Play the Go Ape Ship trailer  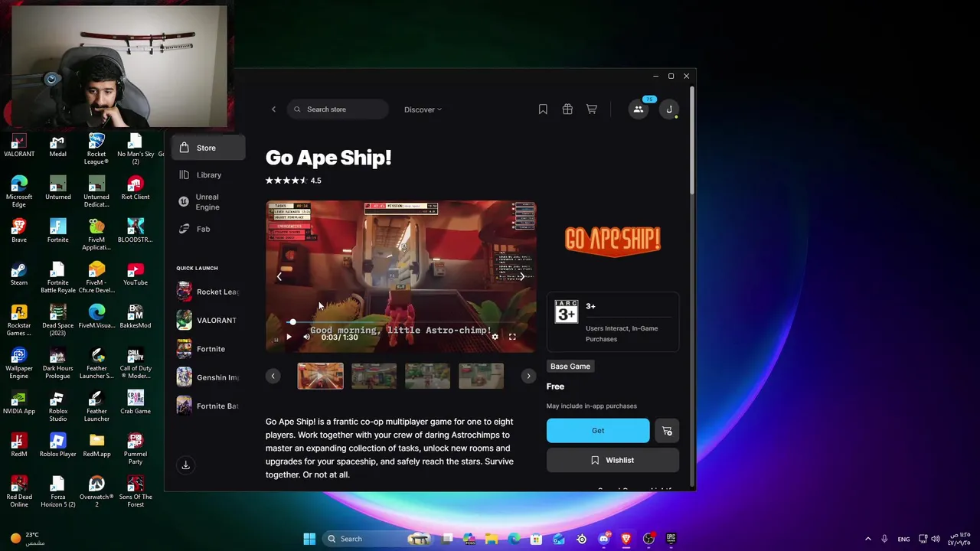click(x=289, y=337)
